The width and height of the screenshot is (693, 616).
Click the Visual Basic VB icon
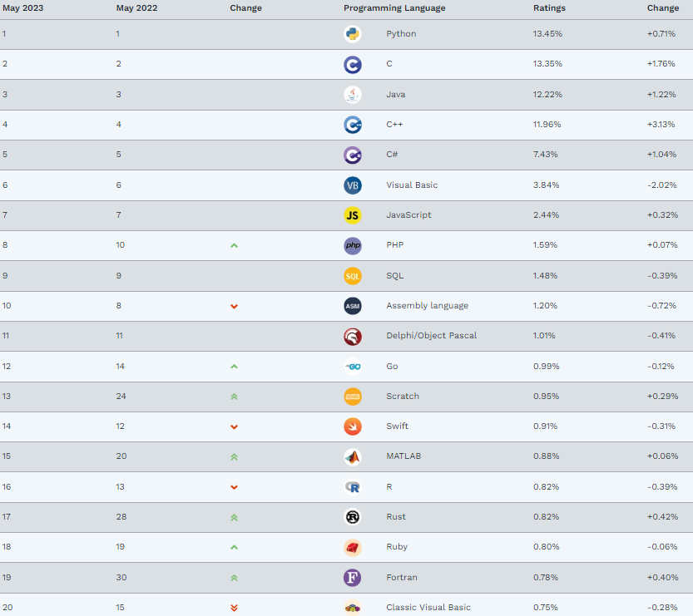coord(352,185)
